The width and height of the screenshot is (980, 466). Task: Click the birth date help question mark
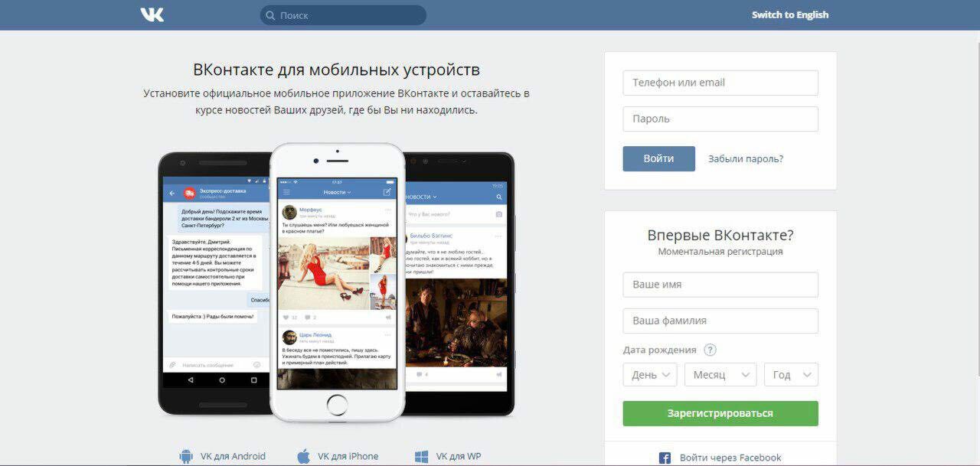[710, 350]
